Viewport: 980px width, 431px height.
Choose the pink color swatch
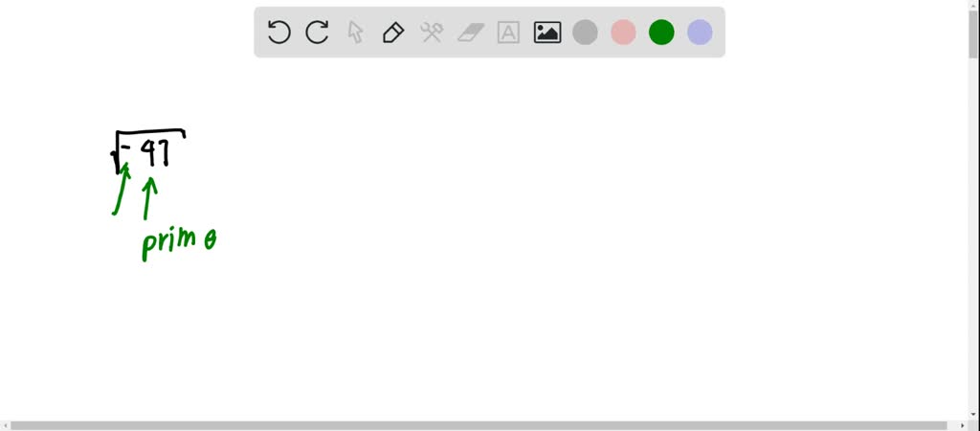pos(623,32)
